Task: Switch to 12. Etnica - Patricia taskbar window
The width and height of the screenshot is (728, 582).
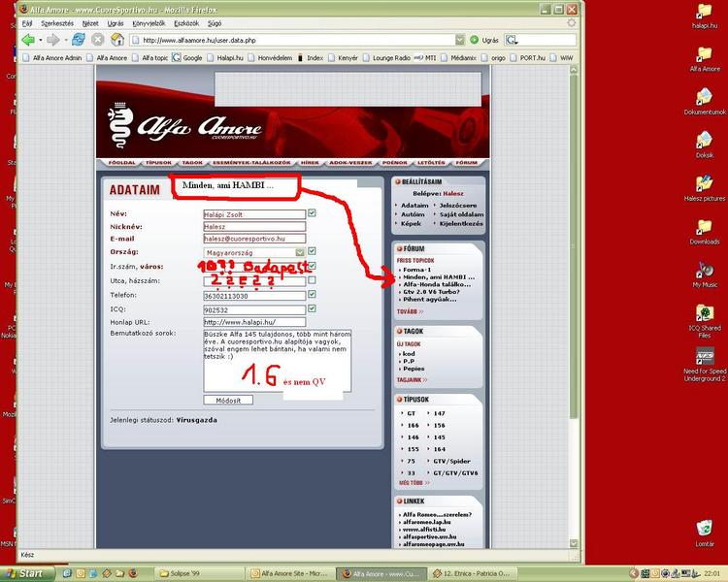Action: (x=471, y=573)
